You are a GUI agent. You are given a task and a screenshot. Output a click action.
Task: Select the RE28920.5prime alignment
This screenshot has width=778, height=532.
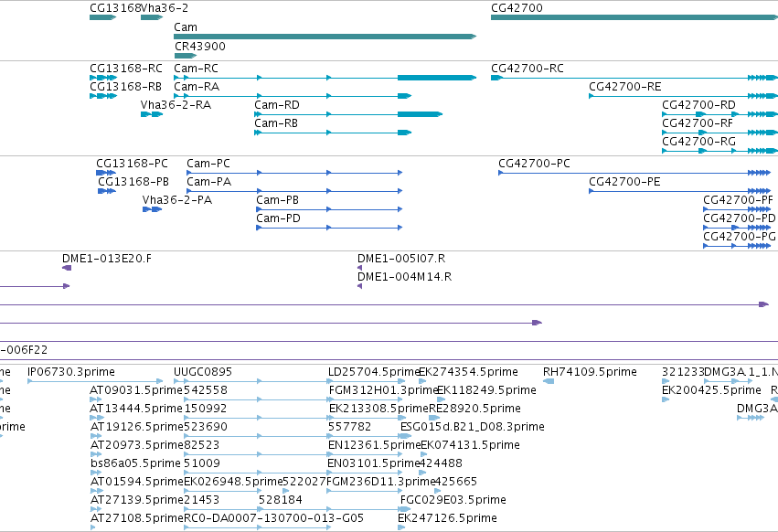tap(434, 418)
